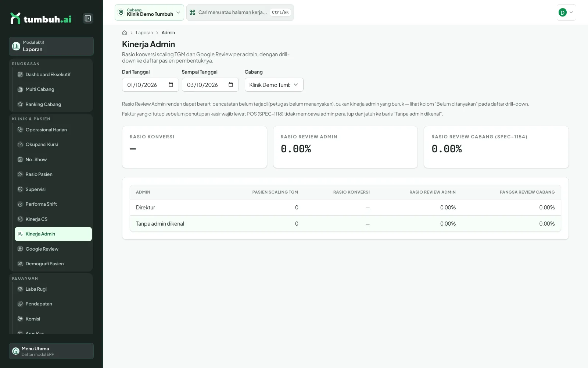
Task: Open Tanpa admin dikenal Rasio Review drill-down
Action: tap(448, 224)
